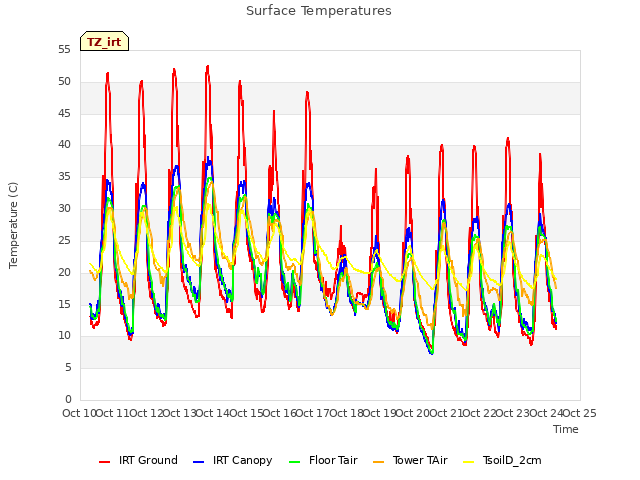Image resolution: width=640 pixels, height=480 pixels.
Task: Click the 0 y-axis tick label
Action: pos(68,399)
